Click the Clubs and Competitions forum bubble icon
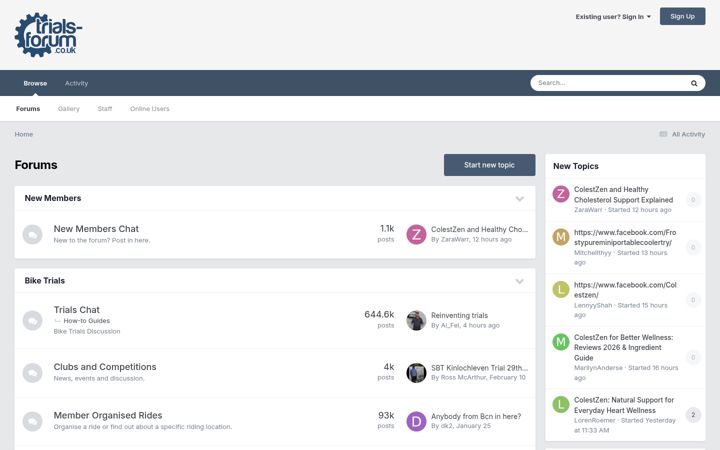 tap(33, 372)
